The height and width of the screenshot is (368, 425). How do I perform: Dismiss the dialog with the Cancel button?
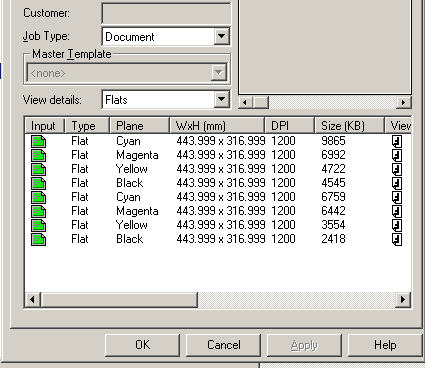(x=223, y=345)
